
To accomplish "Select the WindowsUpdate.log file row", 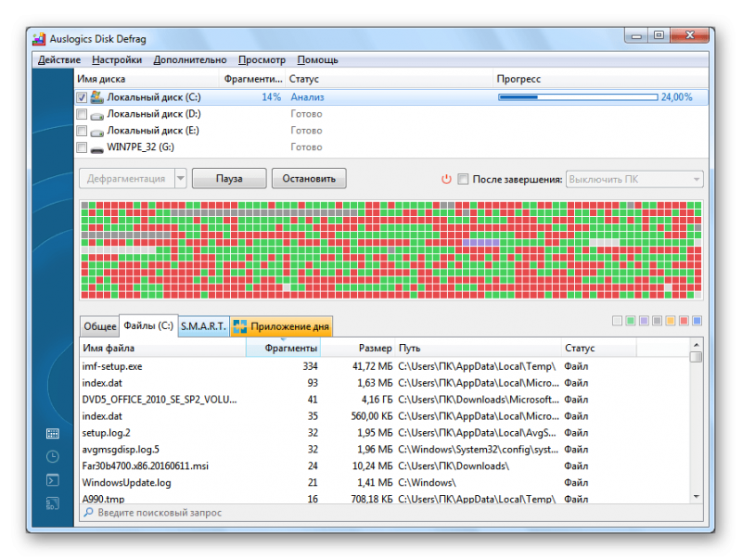I will pos(385,482).
